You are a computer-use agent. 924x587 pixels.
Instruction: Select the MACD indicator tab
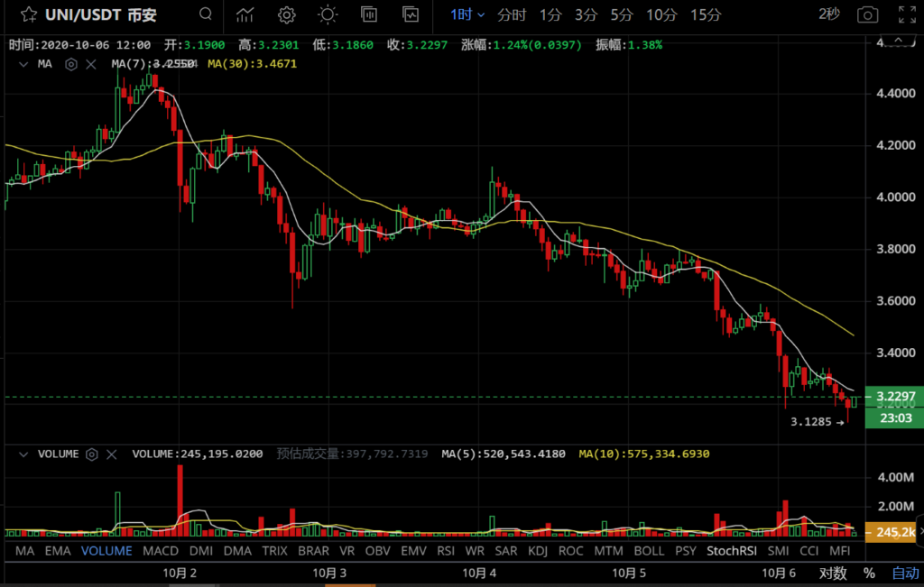pos(161,550)
